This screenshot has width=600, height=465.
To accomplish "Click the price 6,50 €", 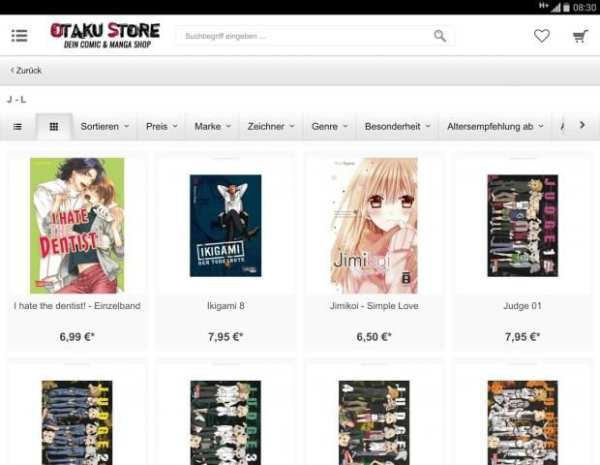I will pos(374,337).
